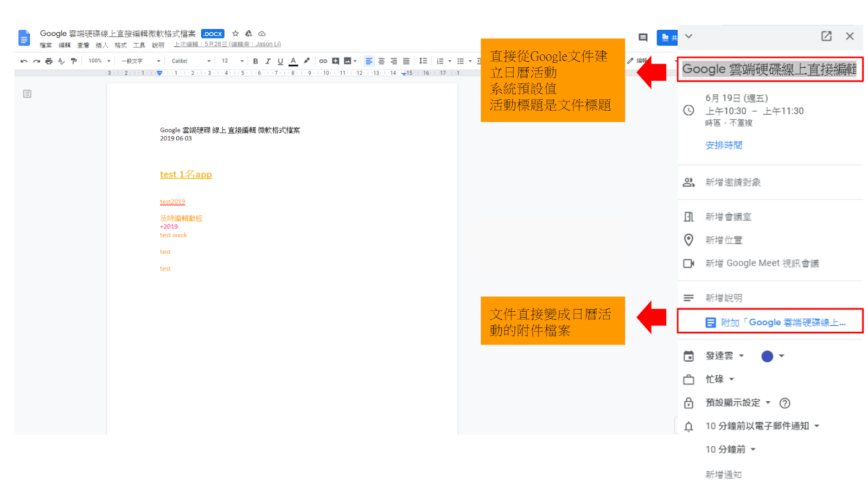This screenshot has height=488, width=868.
Task: Open zoom 100% dropdown
Action: coord(99,61)
